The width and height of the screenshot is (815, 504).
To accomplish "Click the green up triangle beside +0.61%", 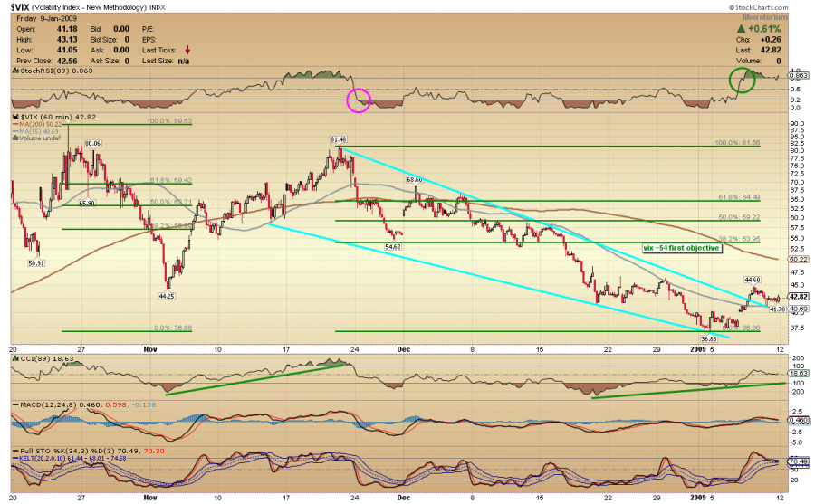I will tap(741, 29).
